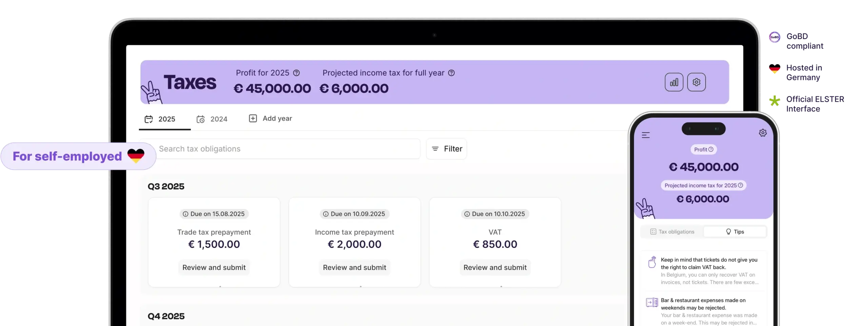Select the 2025 year tab

pyautogui.click(x=160, y=119)
